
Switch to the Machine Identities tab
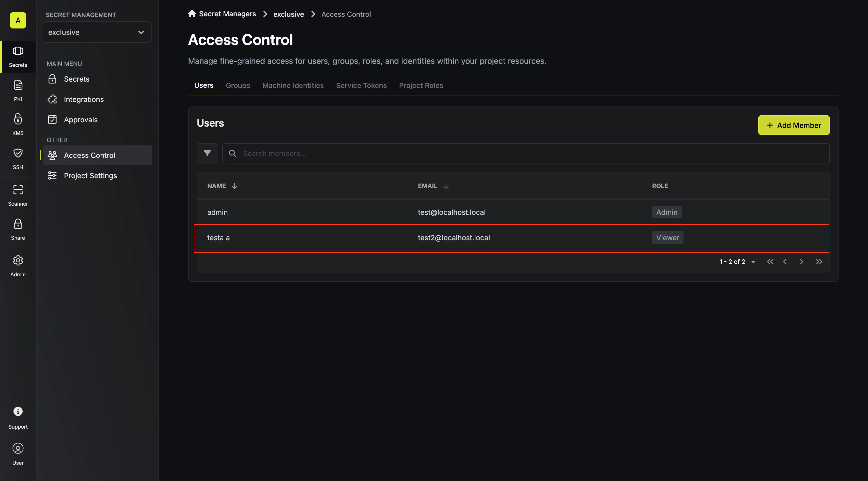point(293,86)
